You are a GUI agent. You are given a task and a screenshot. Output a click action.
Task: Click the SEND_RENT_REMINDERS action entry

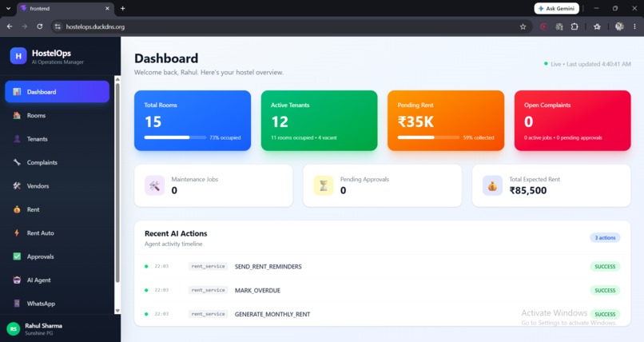click(383, 266)
